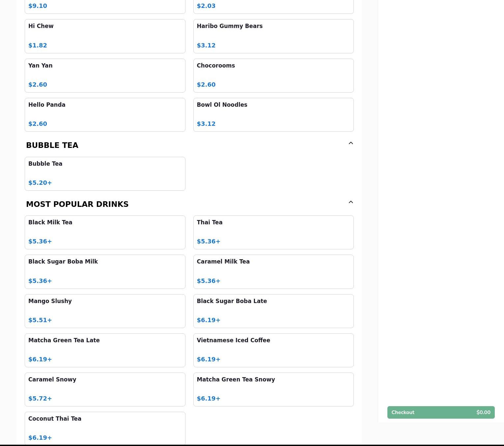Select Caramel Milk Tea drink
The width and height of the screenshot is (504, 446).
coord(273,271)
